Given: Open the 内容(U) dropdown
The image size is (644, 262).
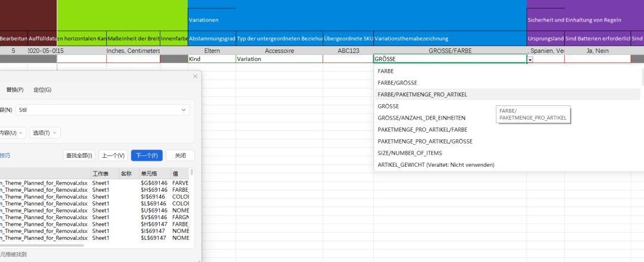Looking at the screenshot, I should (x=13, y=133).
